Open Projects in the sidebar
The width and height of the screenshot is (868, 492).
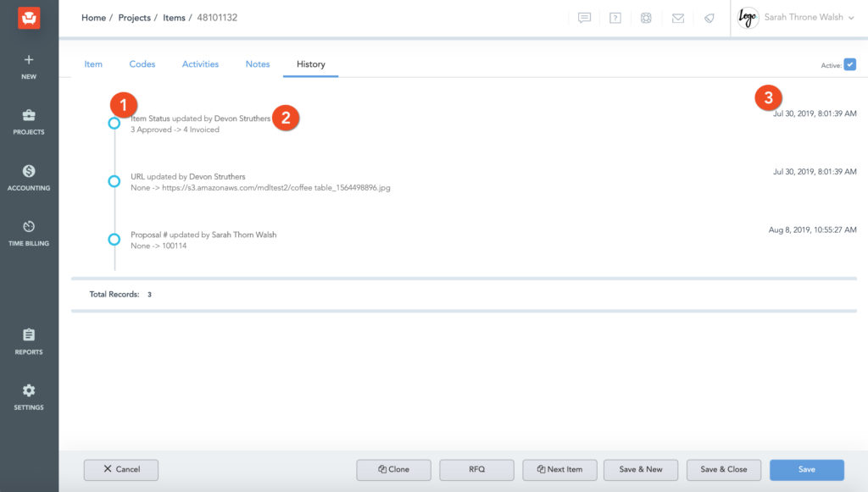click(29, 122)
